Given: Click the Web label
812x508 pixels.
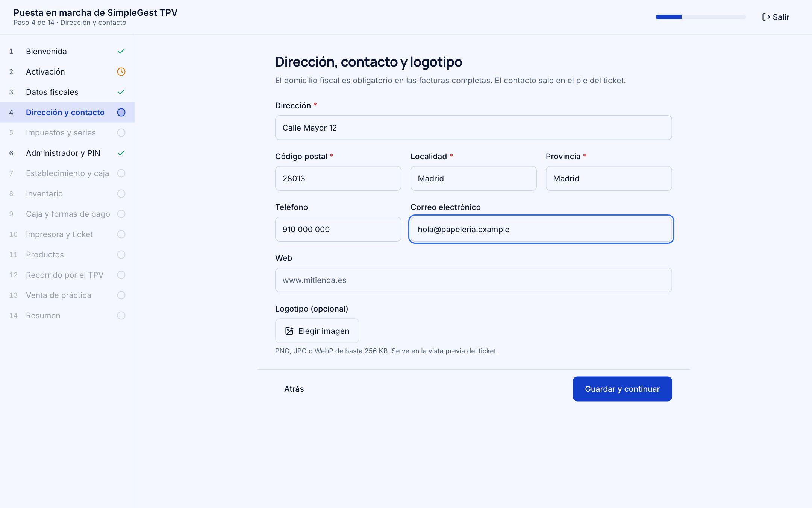Looking at the screenshot, I should [283, 258].
